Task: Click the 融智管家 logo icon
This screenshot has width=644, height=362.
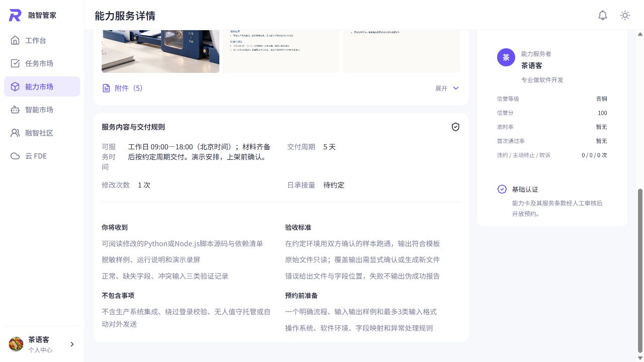Action: 15,15
